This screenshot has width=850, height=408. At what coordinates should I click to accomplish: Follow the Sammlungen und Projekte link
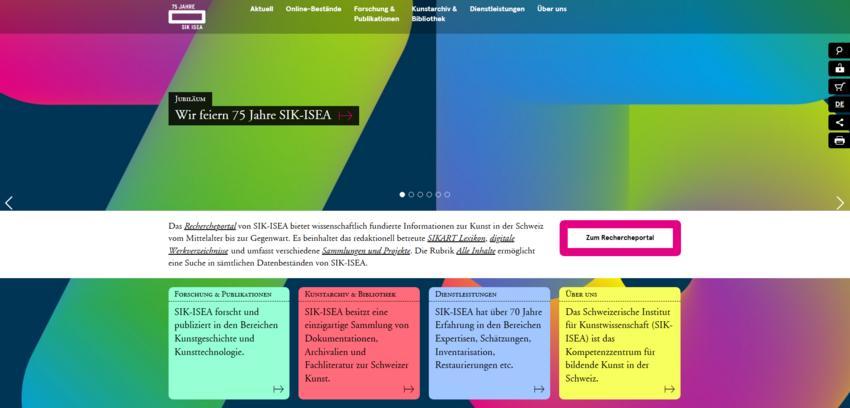coord(366,251)
